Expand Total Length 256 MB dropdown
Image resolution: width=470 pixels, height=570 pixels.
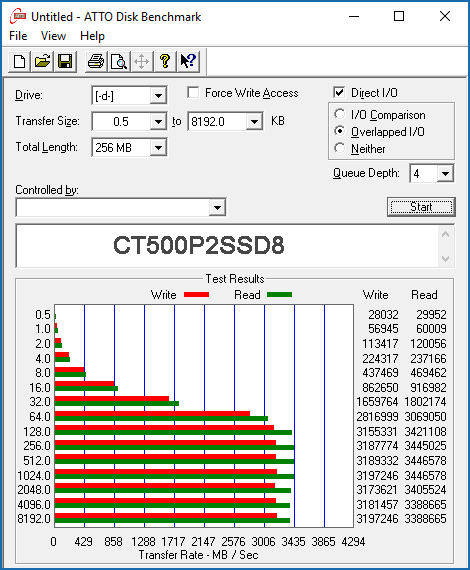158,148
